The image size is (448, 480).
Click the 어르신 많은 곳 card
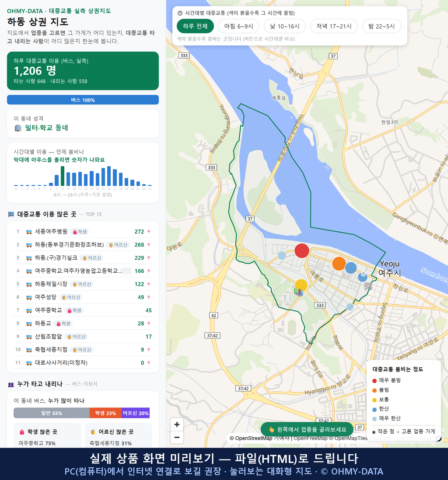coord(118,435)
